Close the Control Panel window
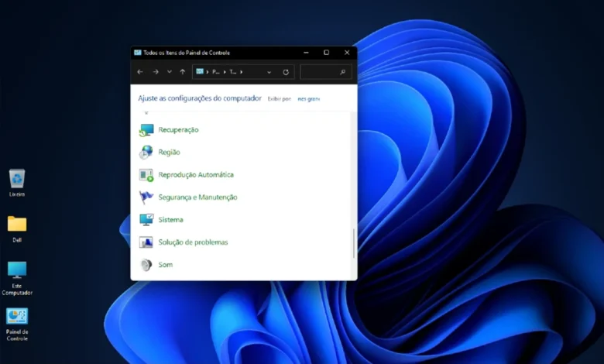 click(x=347, y=53)
